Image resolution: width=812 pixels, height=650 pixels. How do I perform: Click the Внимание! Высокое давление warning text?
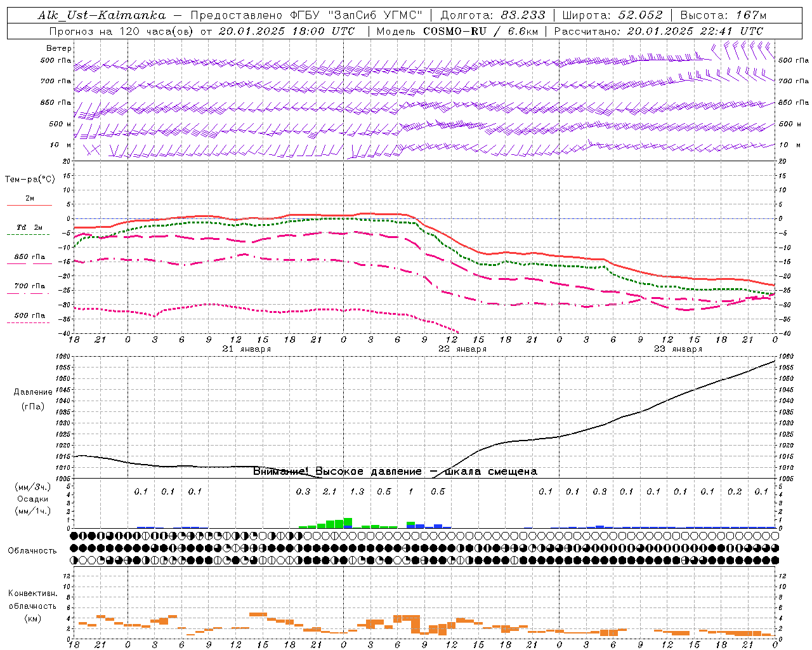point(337,472)
